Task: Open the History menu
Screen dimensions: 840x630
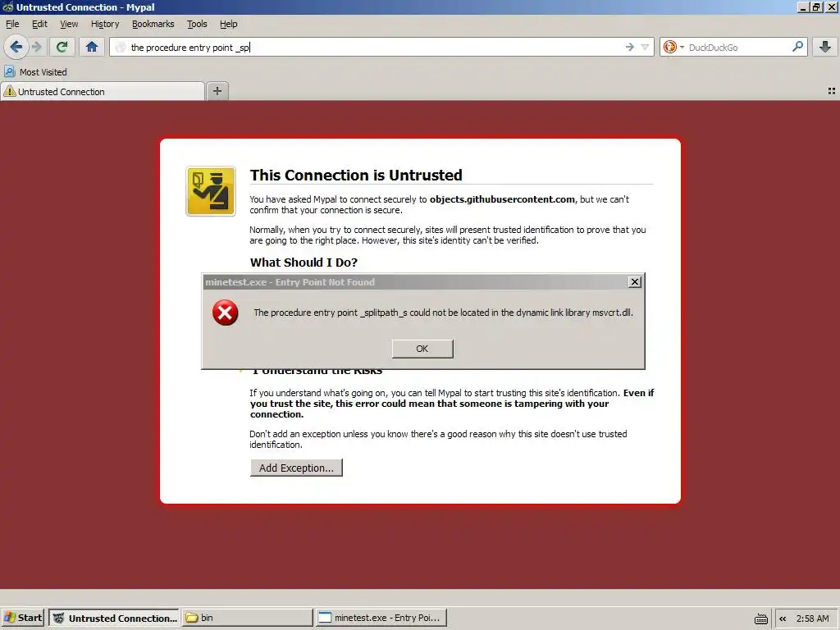Action: pos(105,24)
